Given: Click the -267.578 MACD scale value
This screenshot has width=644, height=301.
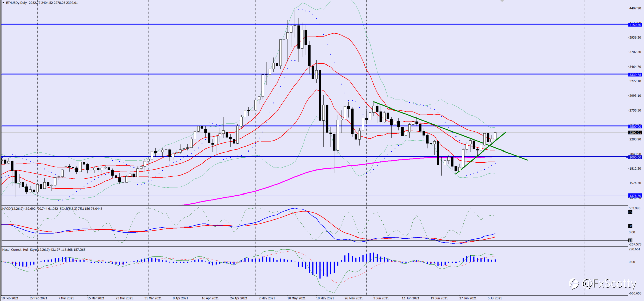Looking at the screenshot, I should pyautogui.click(x=635, y=244).
